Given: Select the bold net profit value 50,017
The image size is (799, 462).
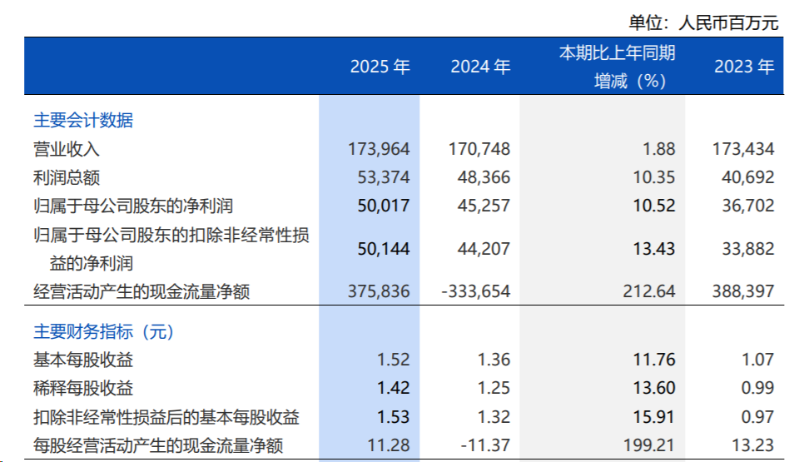Looking at the screenshot, I should tap(384, 206).
